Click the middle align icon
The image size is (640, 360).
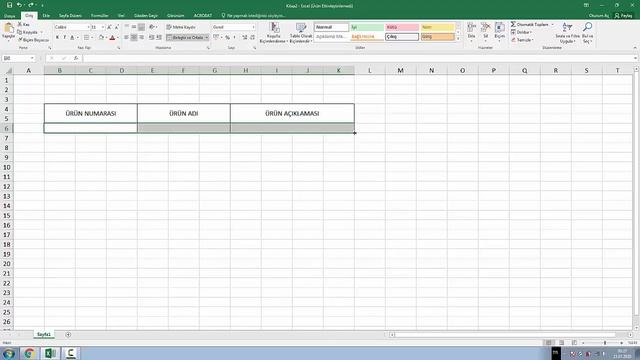(134, 27)
